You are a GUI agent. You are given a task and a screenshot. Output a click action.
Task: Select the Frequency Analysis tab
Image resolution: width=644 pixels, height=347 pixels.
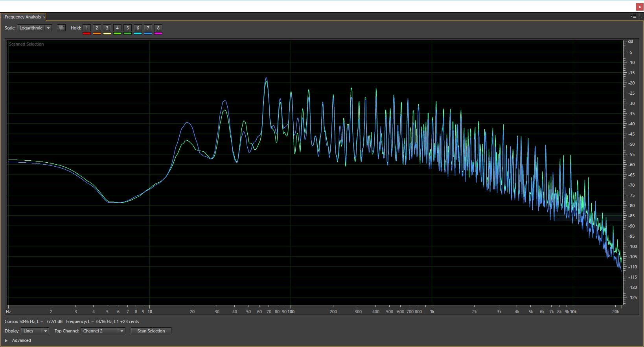23,17
